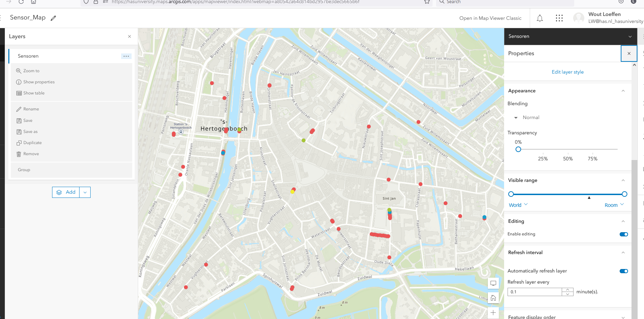Open the Sensoren layer options menu

126,56
